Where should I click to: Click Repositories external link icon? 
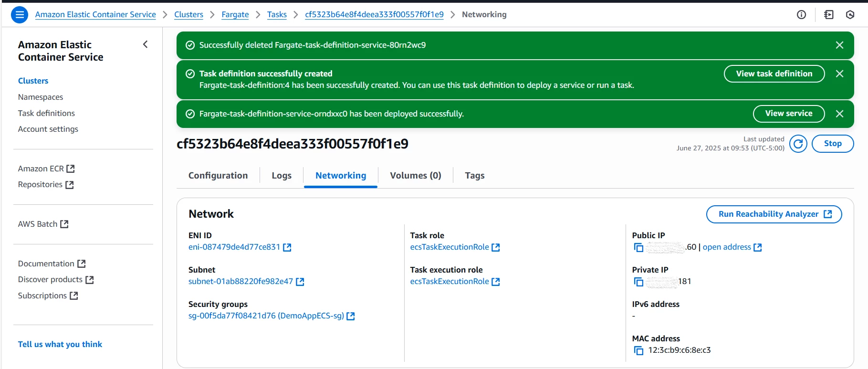(x=70, y=185)
